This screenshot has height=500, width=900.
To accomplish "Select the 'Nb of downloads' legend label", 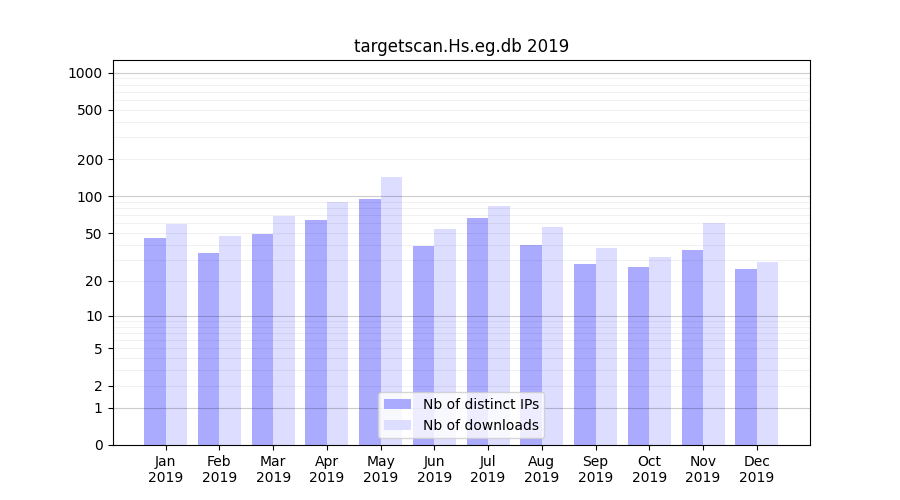I will (x=480, y=425).
